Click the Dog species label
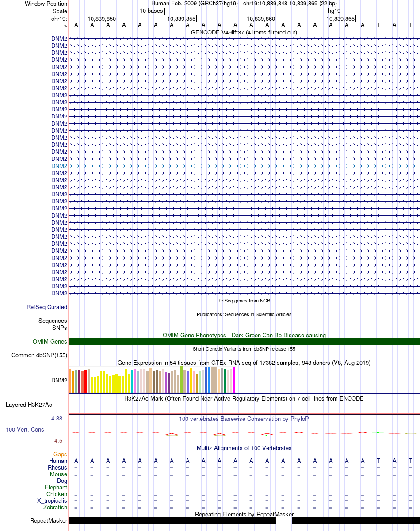The height and width of the screenshot is (531, 420). [62, 481]
